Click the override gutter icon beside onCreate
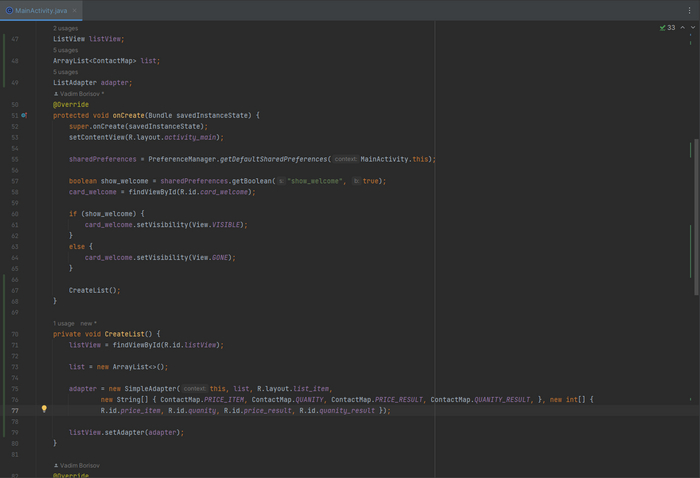 point(23,115)
